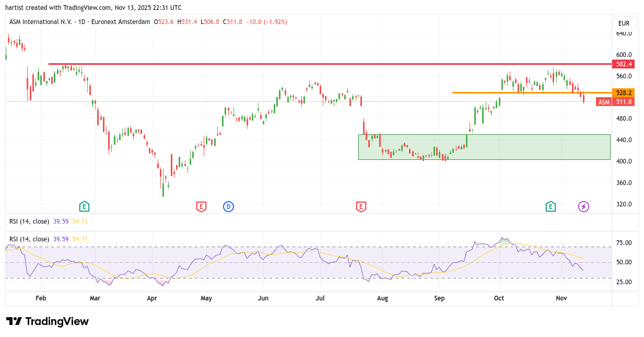Click the orange 528.2 price level label
This screenshot has height=337, width=644.
[624, 92]
